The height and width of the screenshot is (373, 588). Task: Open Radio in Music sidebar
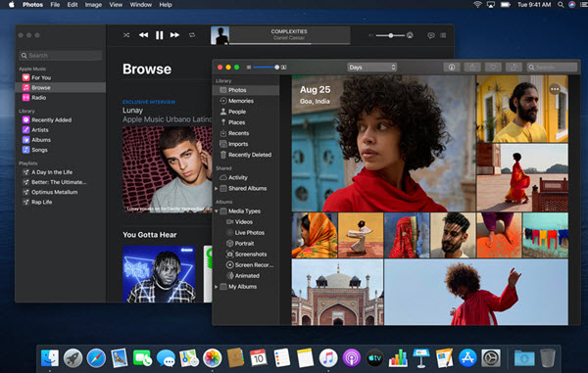click(60, 98)
